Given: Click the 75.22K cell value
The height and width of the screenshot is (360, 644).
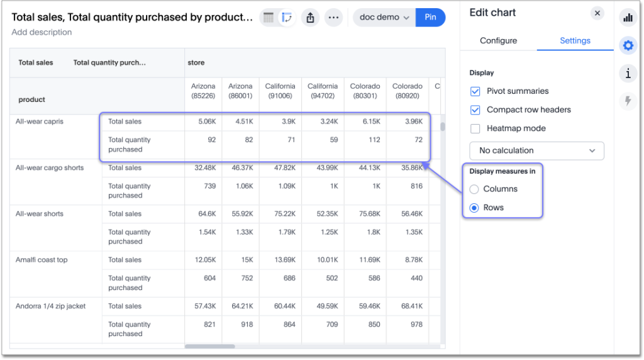Looking at the screenshot, I should (x=285, y=214).
